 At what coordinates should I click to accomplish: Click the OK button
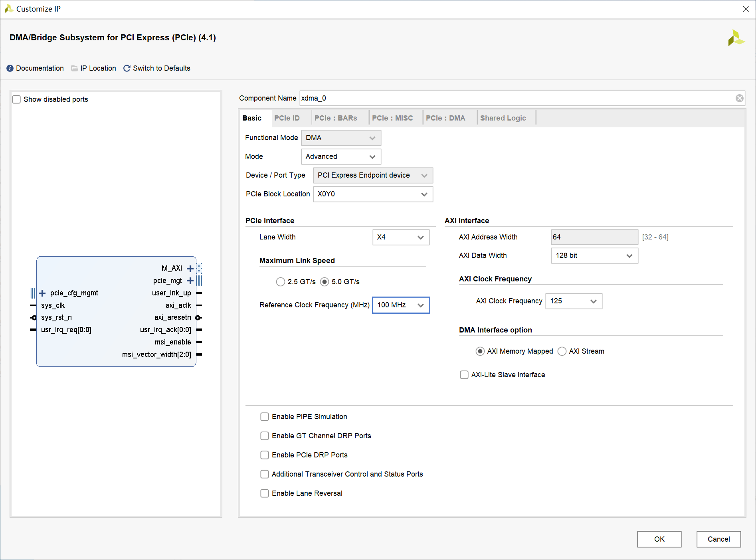click(659, 539)
